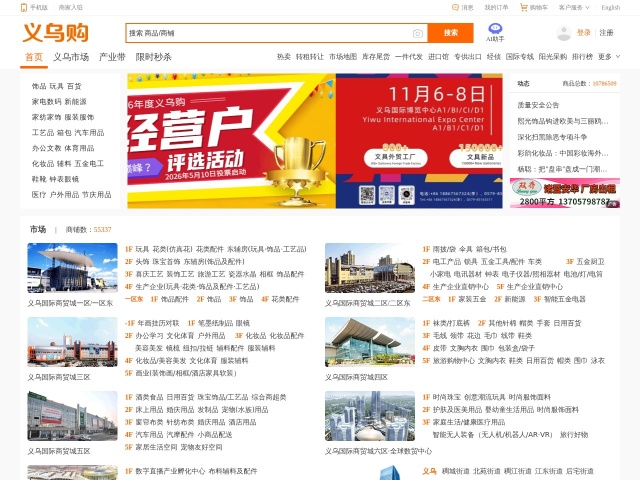Viewport: 640px width, 480px height.
Task: Switch language to English
Action: coord(610,7)
